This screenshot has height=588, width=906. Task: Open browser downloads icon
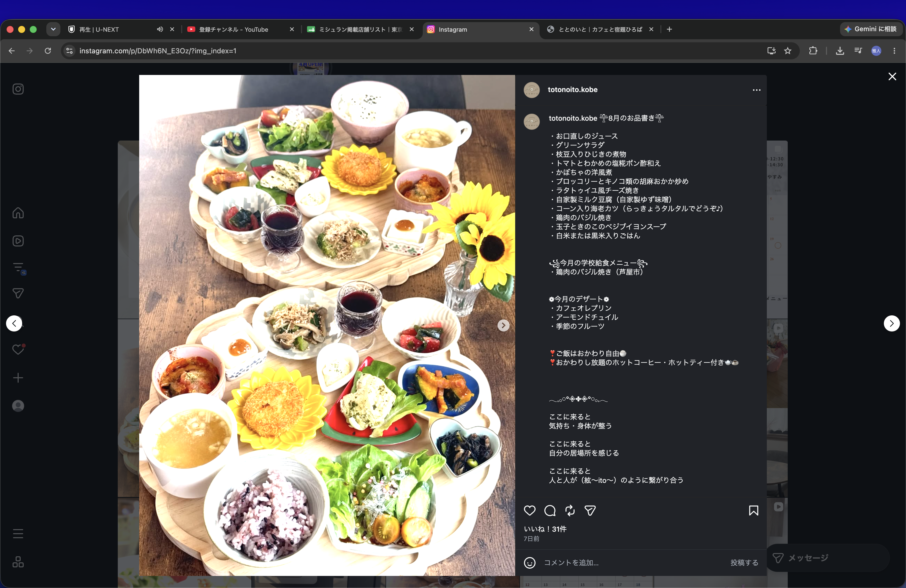[x=840, y=51]
